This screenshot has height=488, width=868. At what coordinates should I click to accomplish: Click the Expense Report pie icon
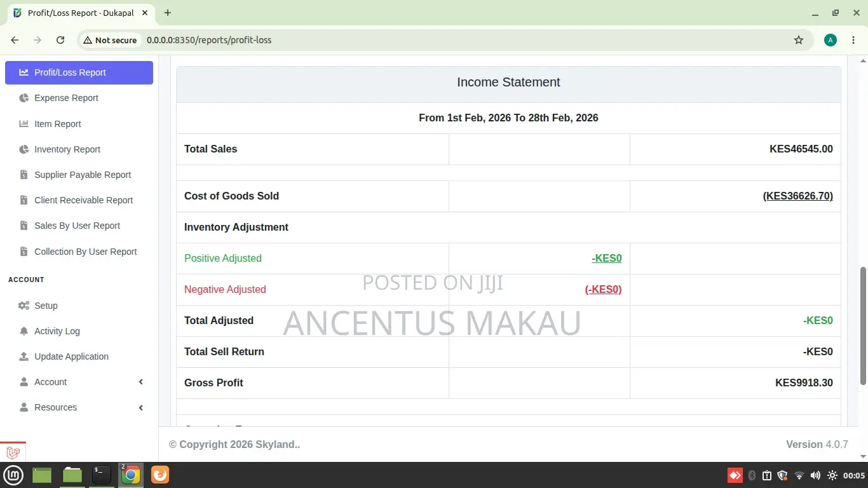[24, 98]
